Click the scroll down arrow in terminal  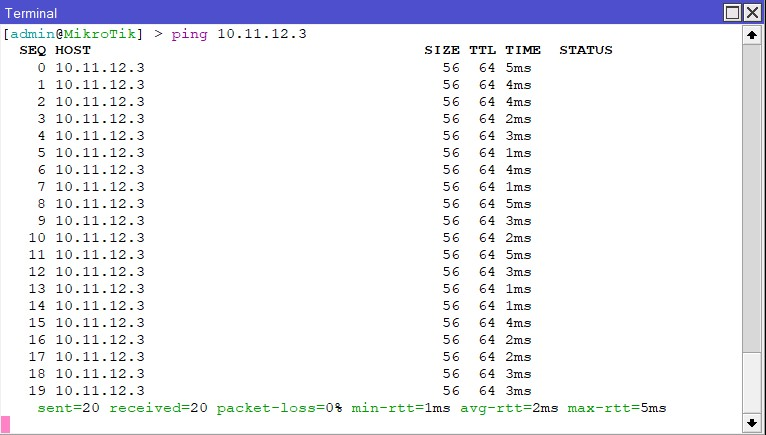click(x=752, y=423)
